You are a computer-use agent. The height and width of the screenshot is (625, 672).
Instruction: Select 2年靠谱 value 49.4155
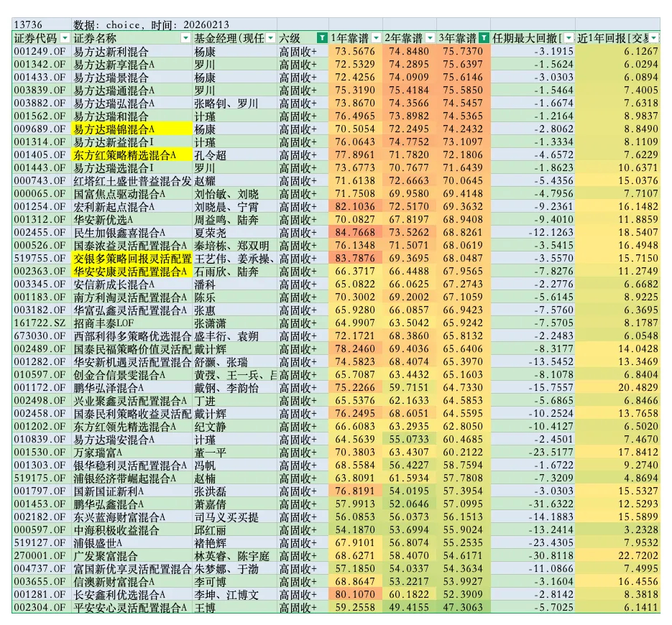tap(409, 608)
